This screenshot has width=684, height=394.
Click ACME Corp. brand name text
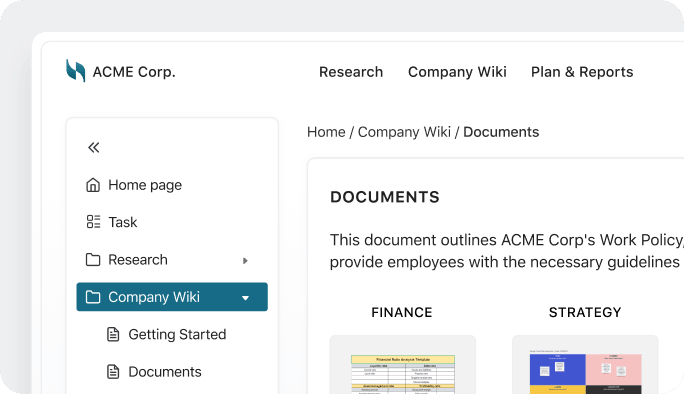[x=134, y=72]
